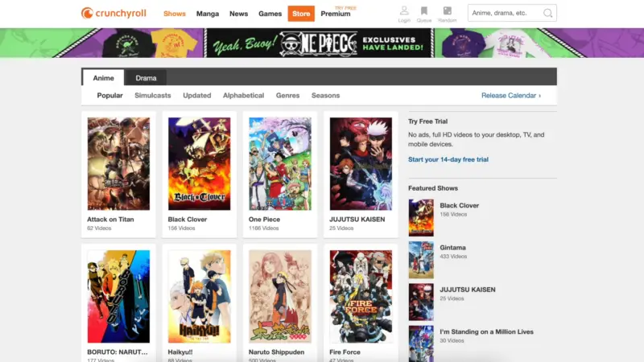This screenshot has width=644, height=362.
Task: Open Gintama featured show thumbnail
Action: [420, 259]
